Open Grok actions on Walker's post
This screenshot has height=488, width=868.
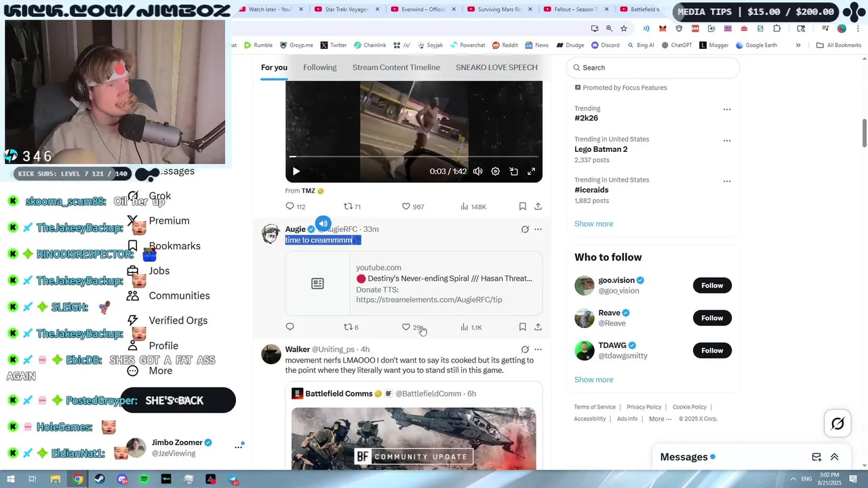tap(525, 349)
